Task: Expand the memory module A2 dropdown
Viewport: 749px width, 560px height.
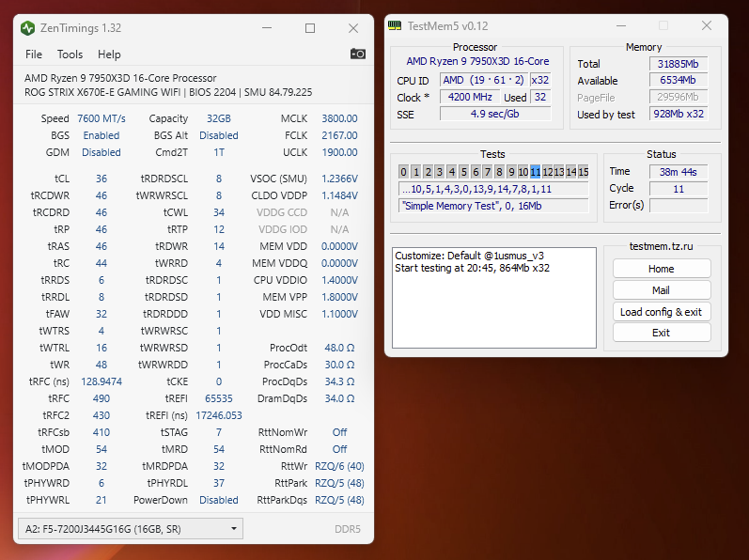Action: (x=131, y=529)
